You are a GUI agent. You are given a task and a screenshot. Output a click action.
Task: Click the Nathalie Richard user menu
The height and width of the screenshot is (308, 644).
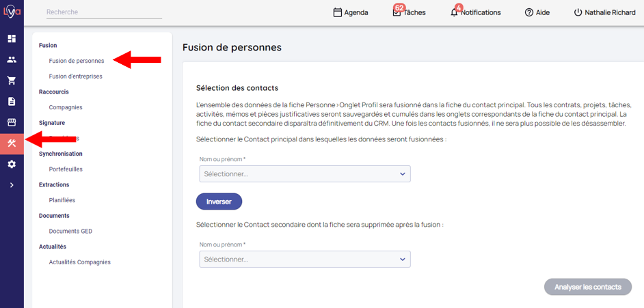(x=604, y=12)
